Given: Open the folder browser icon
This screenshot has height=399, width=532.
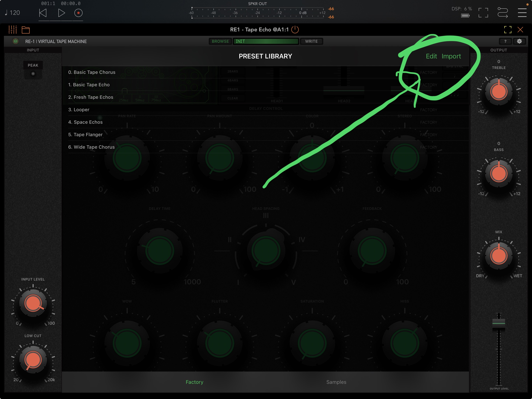Looking at the screenshot, I should [26, 30].
